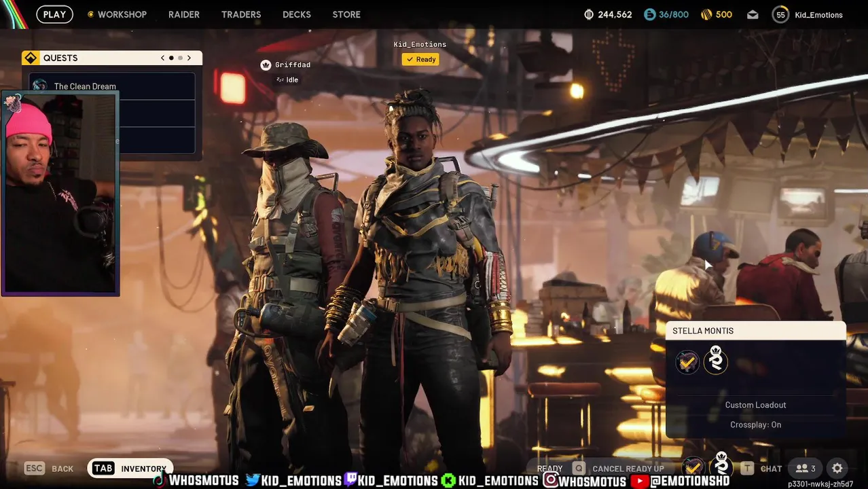Open the party members button showing 3
868x489 pixels.
click(x=806, y=468)
